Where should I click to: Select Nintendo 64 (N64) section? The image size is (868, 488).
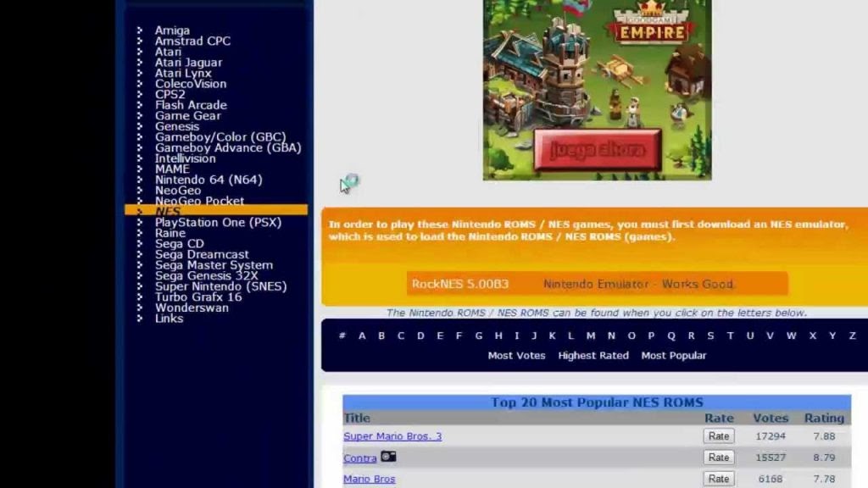[209, 180]
